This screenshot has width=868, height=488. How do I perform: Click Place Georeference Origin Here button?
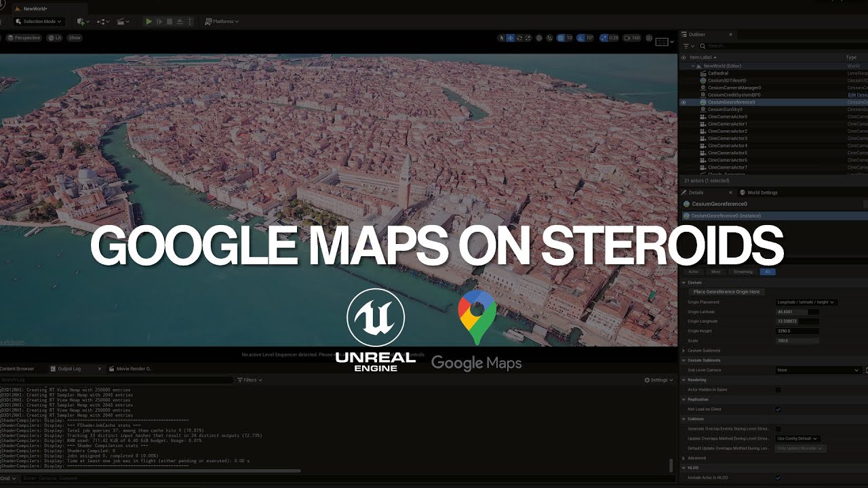coord(726,292)
